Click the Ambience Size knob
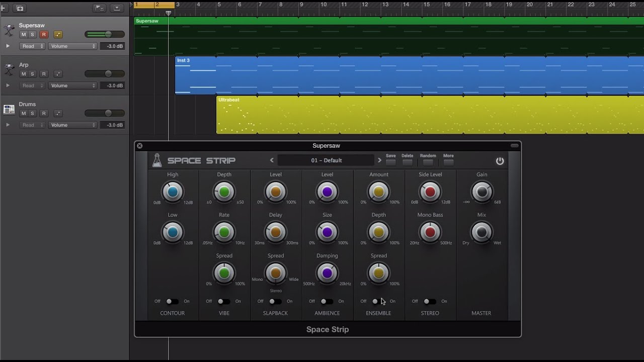Image resolution: width=644 pixels, height=362 pixels. [x=327, y=232]
